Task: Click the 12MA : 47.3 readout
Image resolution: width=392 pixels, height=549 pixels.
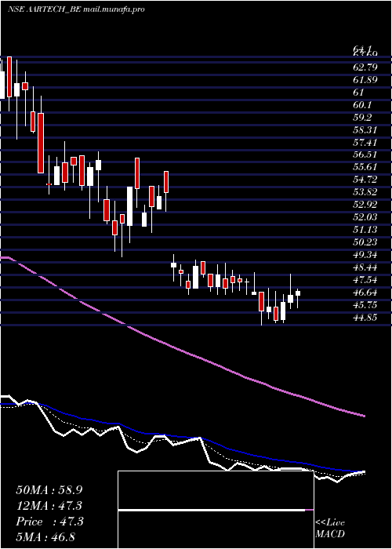Action: tap(49, 506)
